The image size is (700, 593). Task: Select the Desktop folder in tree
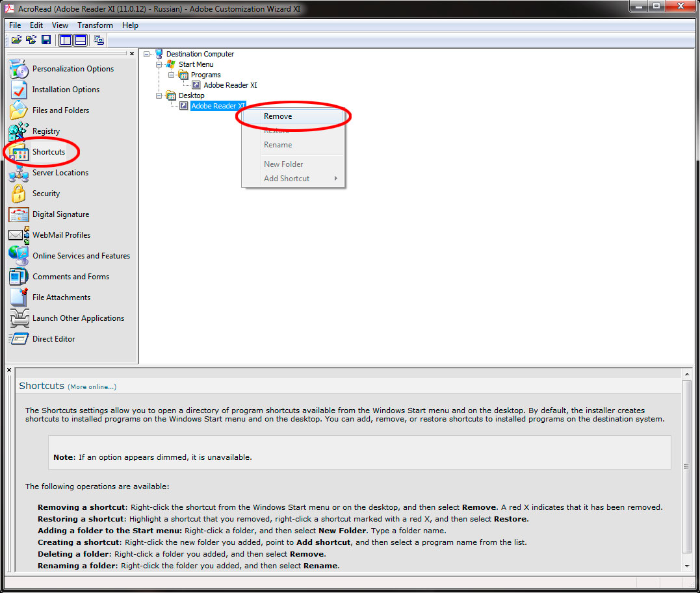[x=192, y=95]
